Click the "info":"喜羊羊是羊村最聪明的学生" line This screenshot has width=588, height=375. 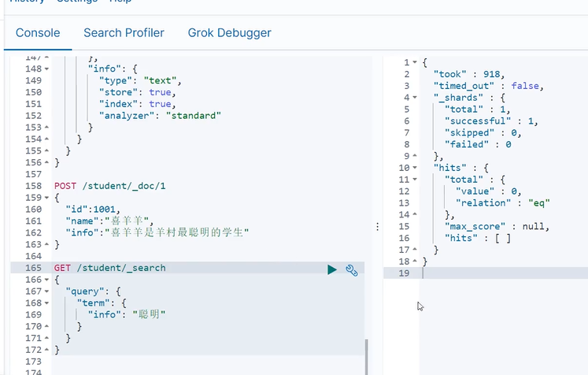pyautogui.click(x=157, y=232)
